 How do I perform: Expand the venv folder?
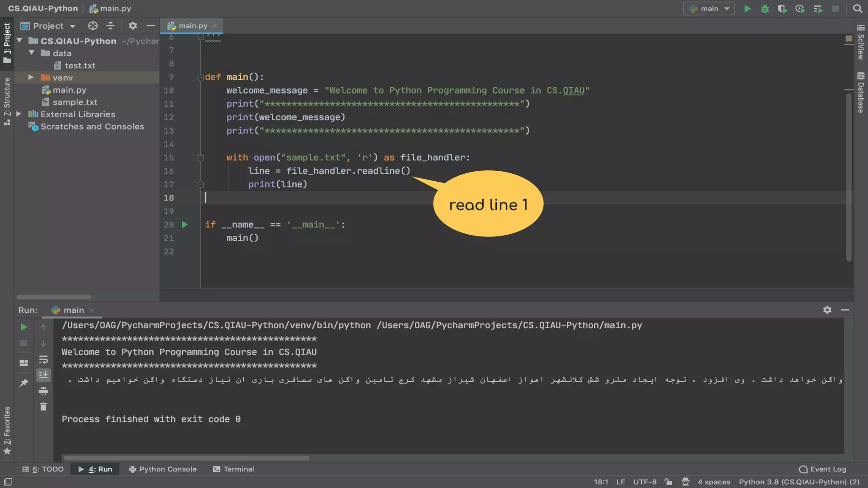[31, 78]
